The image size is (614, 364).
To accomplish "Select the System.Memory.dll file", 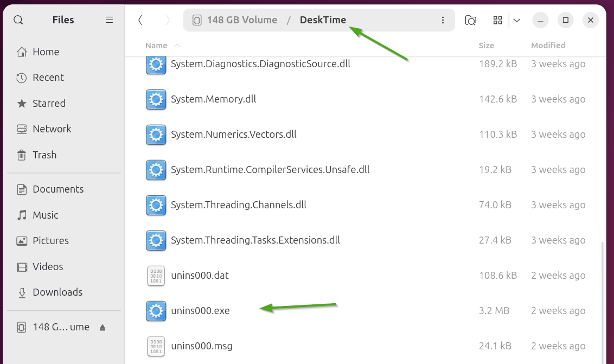I will click(213, 99).
